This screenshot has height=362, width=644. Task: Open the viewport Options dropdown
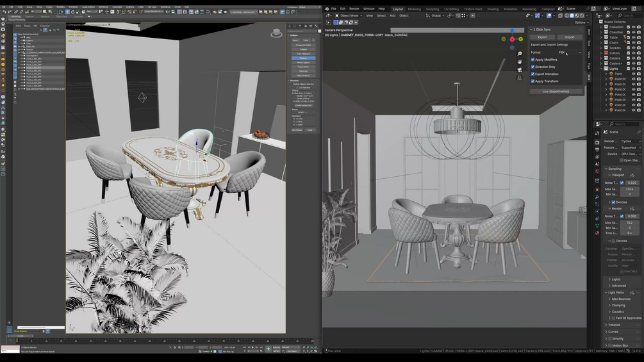(x=581, y=22)
